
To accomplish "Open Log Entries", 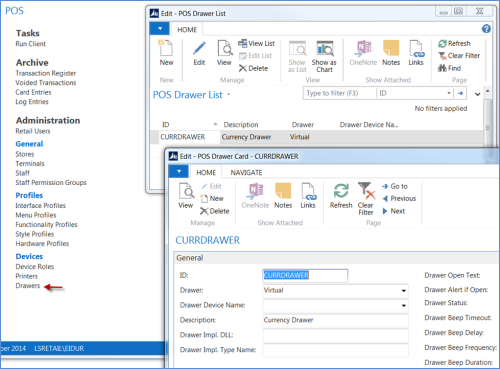I will coord(32,102).
